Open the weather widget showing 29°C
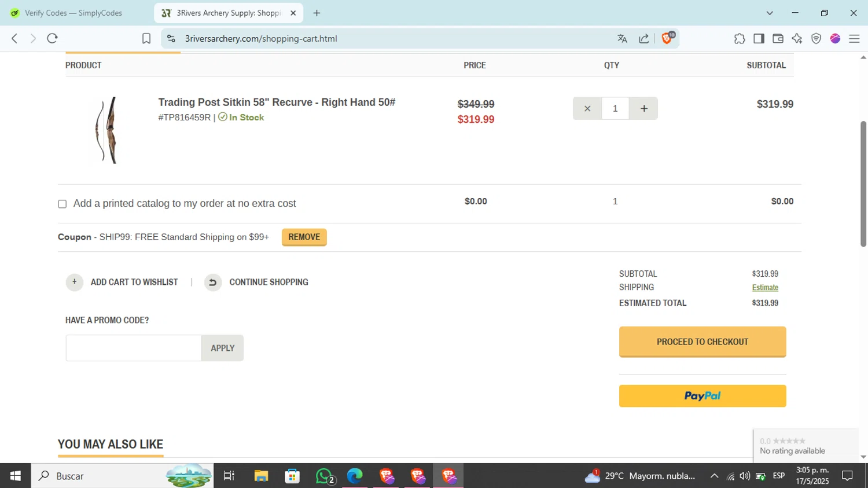 [x=639, y=476]
